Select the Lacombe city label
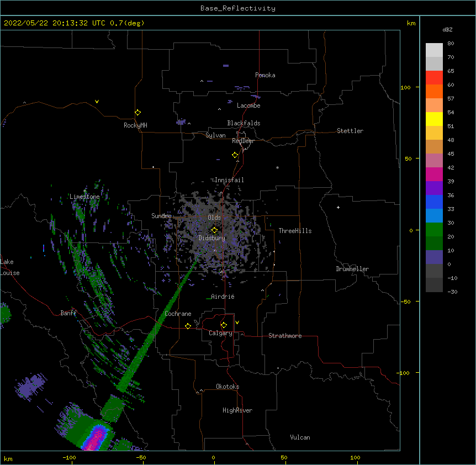The width and height of the screenshot is (476, 465). (248, 105)
